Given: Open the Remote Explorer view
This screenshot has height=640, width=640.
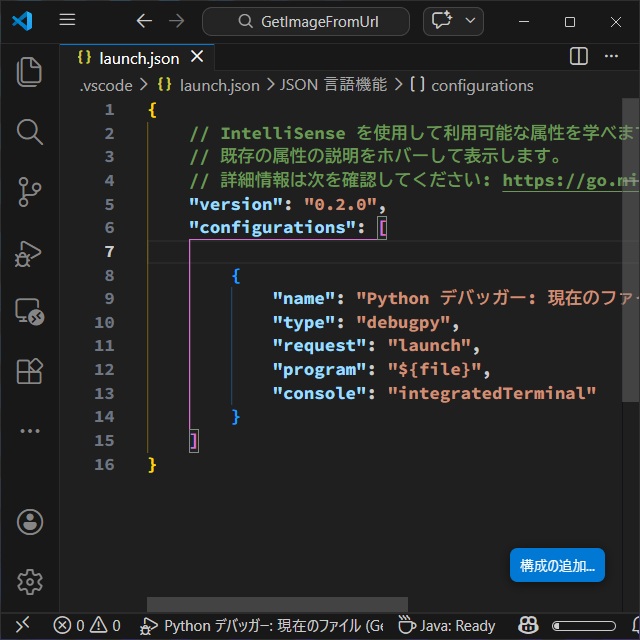Looking at the screenshot, I should [x=30, y=312].
